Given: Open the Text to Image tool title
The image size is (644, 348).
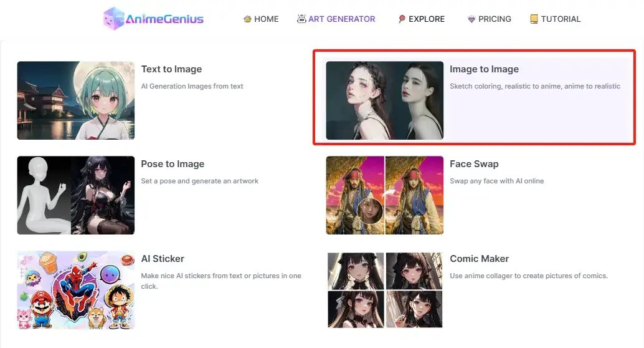Looking at the screenshot, I should point(171,69).
